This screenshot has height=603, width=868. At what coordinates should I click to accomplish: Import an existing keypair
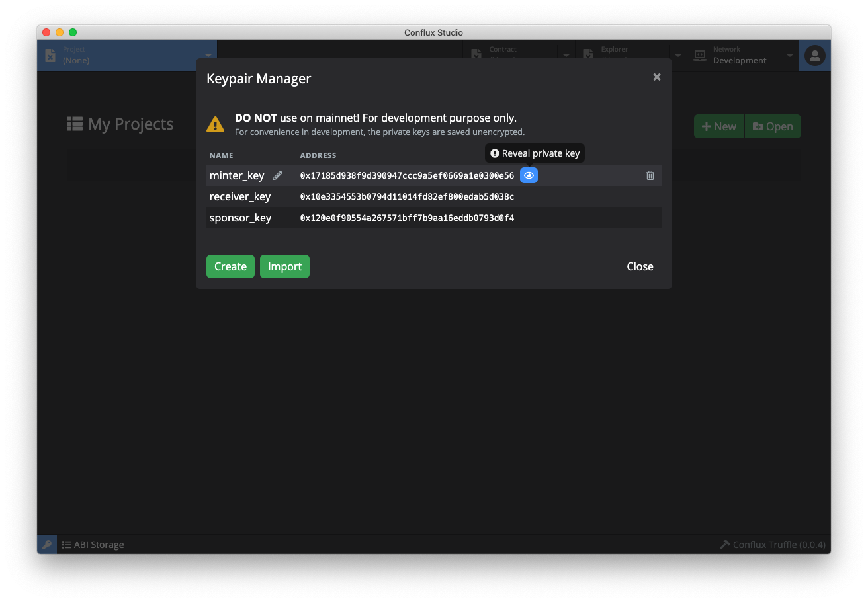coord(284,266)
